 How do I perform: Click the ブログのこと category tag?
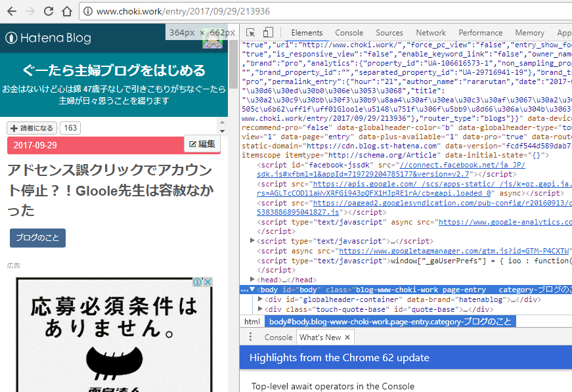point(37,238)
